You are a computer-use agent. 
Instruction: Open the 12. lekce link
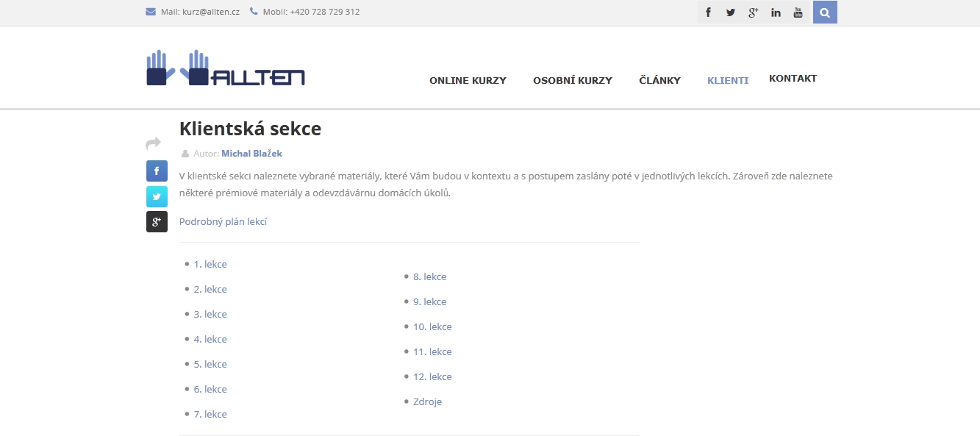tap(432, 376)
